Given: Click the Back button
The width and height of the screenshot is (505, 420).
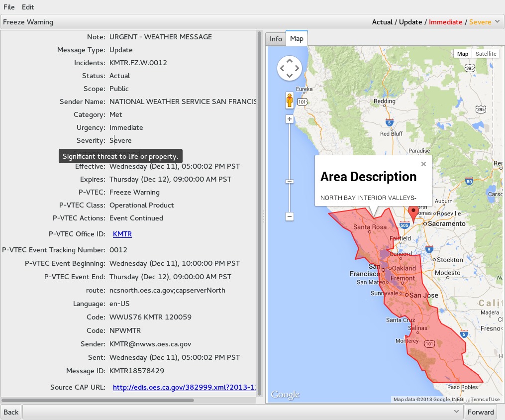Looking at the screenshot, I should [x=11, y=412].
